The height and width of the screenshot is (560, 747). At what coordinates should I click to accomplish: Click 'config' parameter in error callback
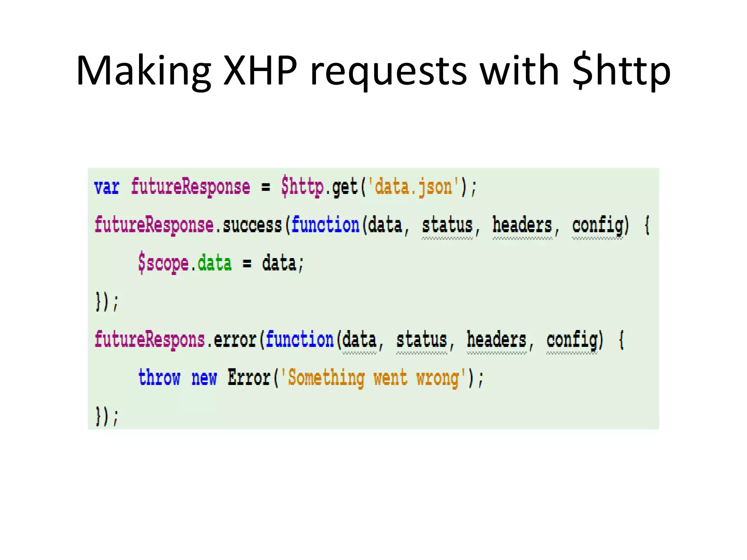pos(572,341)
